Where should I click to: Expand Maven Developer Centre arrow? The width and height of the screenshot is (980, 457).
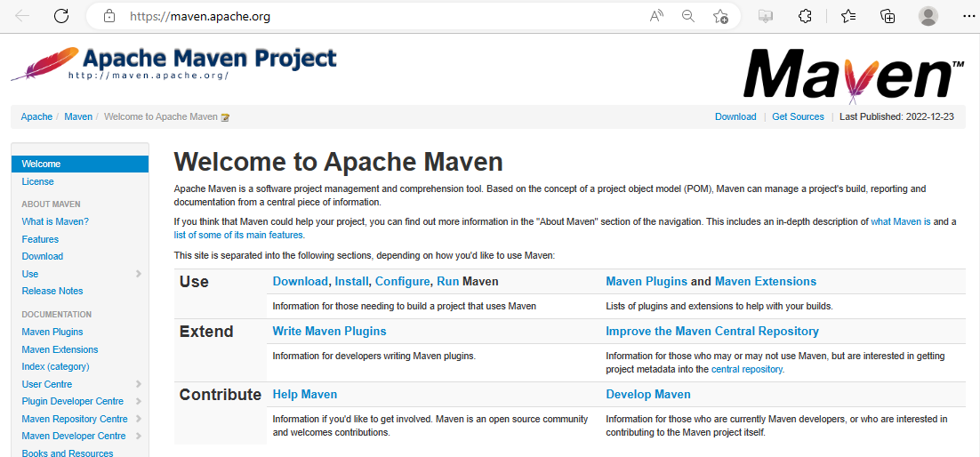tap(138, 436)
